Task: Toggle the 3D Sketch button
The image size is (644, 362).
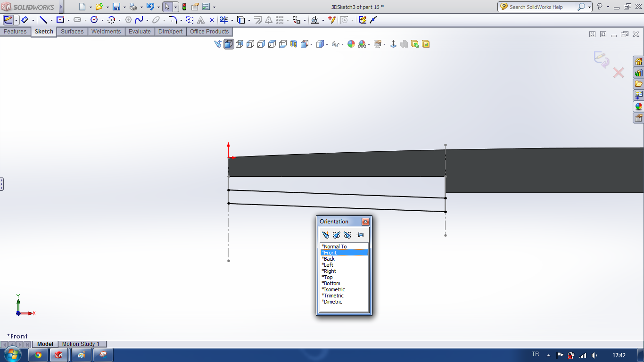Action: point(8,20)
